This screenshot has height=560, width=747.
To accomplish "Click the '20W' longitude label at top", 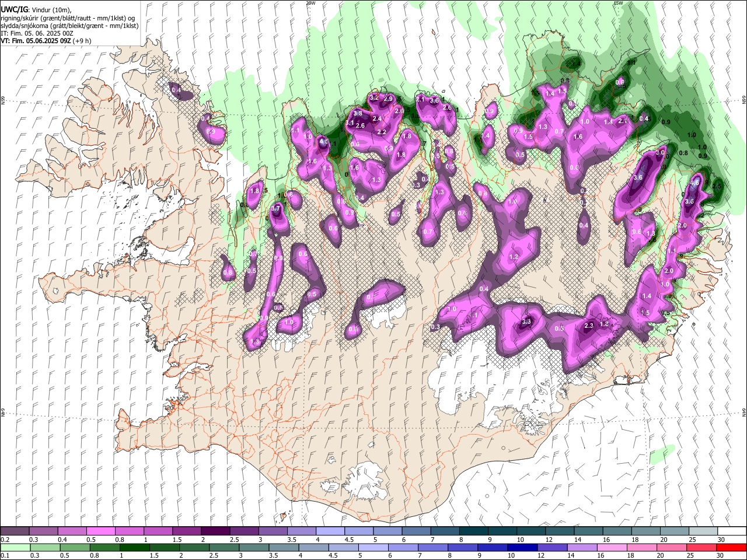I will pyautogui.click(x=310, y=3).
